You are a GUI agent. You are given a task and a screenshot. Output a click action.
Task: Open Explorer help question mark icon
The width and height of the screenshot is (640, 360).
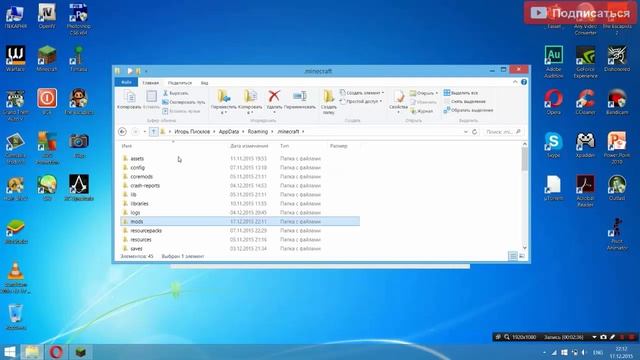click(x=524, y=82)
